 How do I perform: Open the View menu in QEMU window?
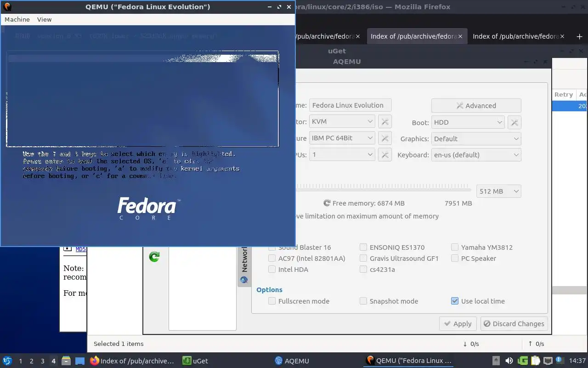tap(44, 19)
